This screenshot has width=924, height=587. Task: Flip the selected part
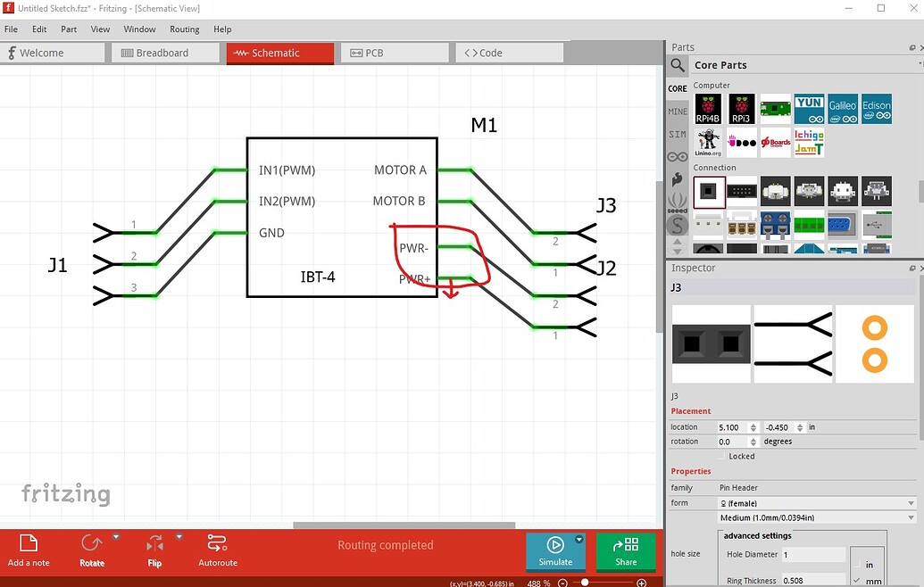[x=154, y=551]
